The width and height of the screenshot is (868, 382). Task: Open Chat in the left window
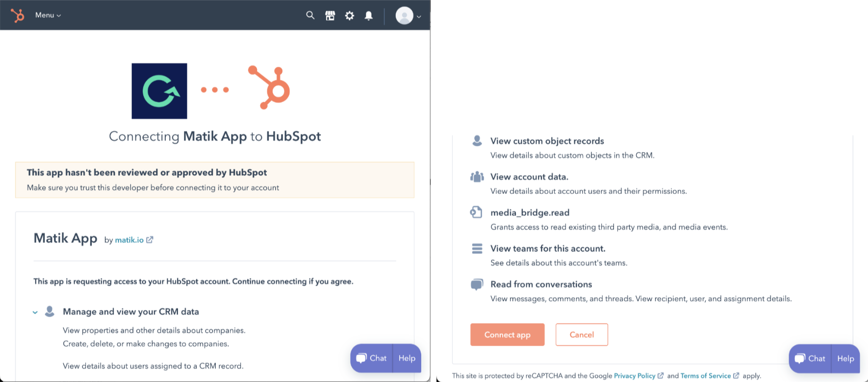(372, 358)
